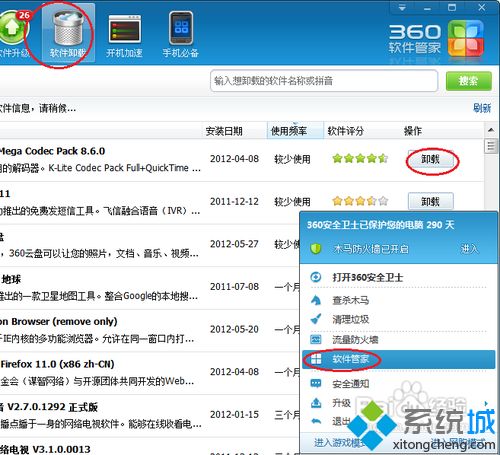Click the 刷新 refresh link
The image size is (500, 455).
[x=482, y=108]
